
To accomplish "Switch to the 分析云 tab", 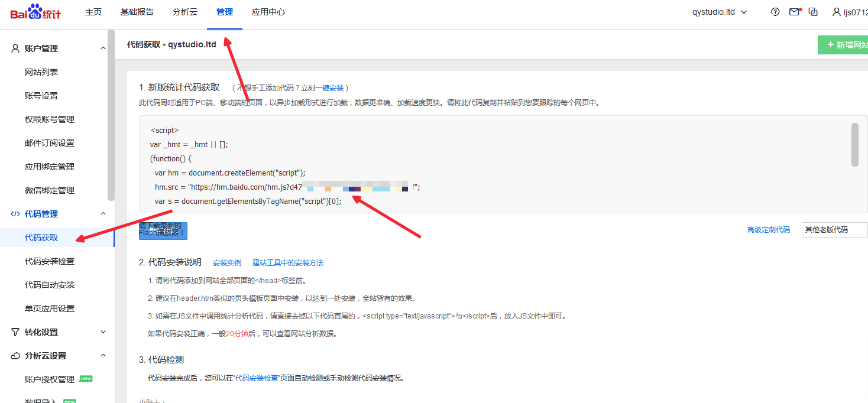I will 185,12.
